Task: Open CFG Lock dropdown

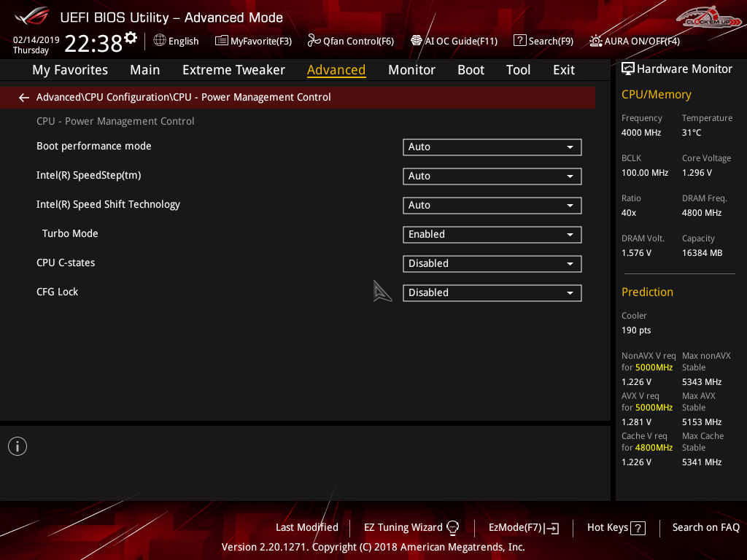Action: tap(492, 292)
